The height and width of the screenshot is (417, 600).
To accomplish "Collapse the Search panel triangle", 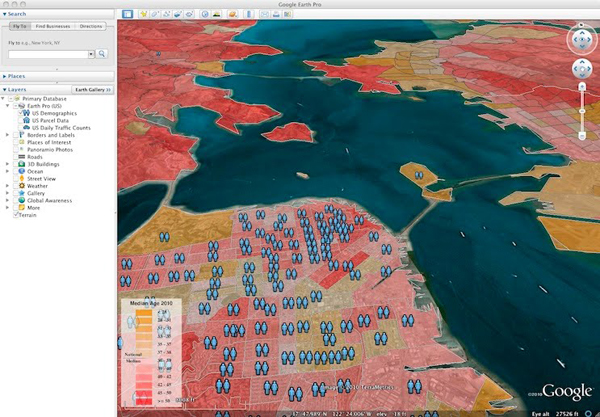I will pos(4,14).
